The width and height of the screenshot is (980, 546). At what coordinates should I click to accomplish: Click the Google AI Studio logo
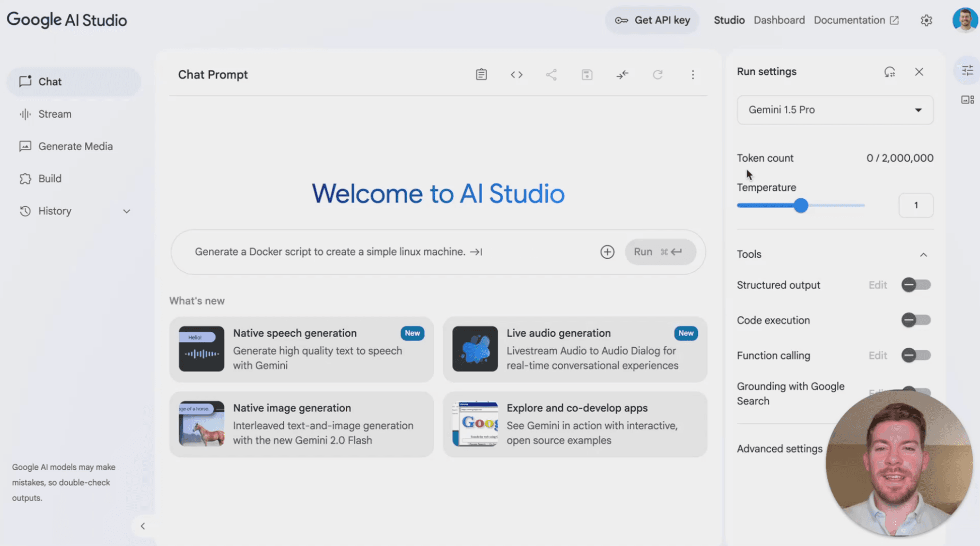click(x=67, y=20)
